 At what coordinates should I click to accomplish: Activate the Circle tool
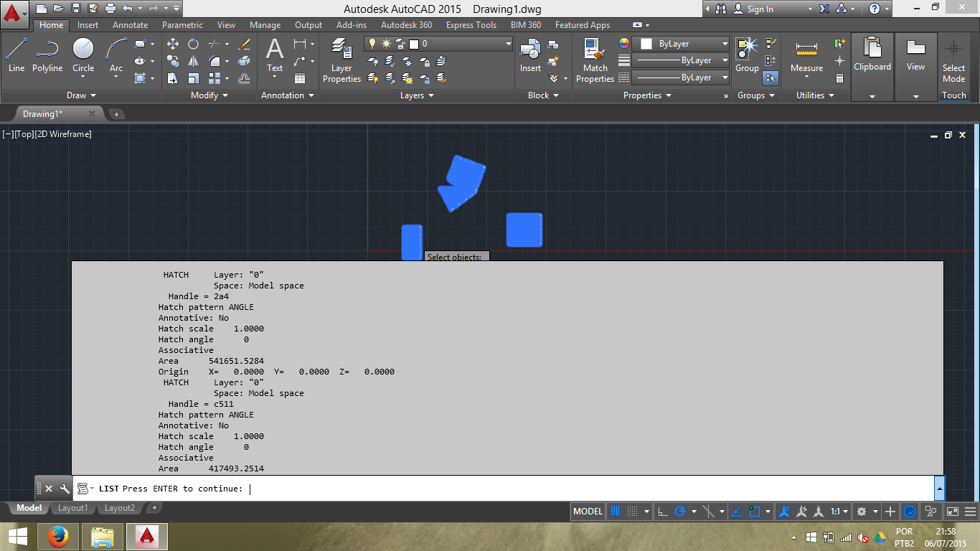83,50
